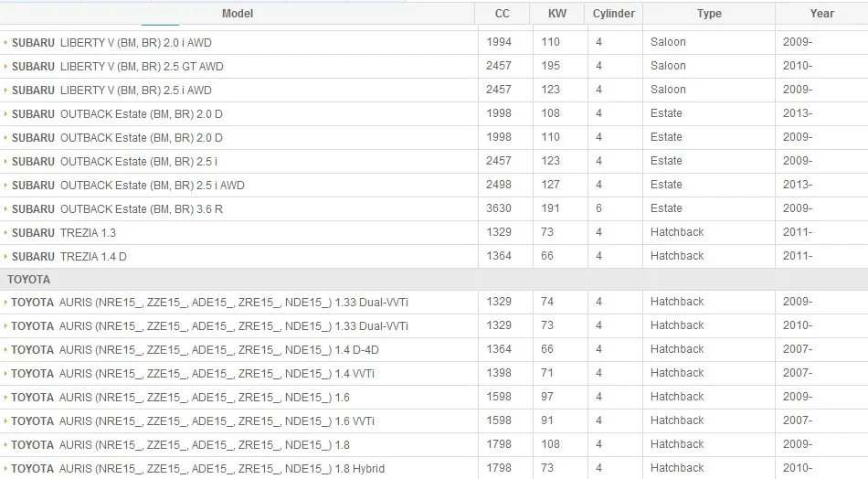Click the Model column header
Image resolution: width=868 pixels, height=479 pixels.
point(238,14)
